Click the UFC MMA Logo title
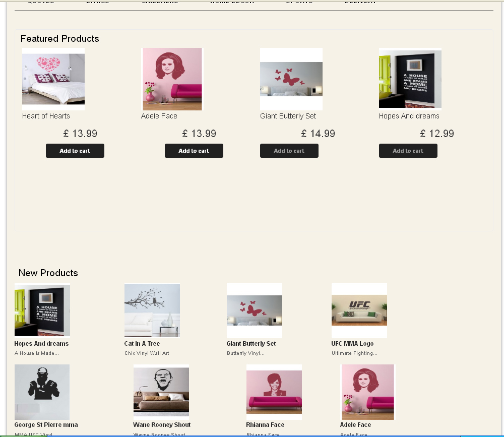504x437 pixels. point(352,344)
